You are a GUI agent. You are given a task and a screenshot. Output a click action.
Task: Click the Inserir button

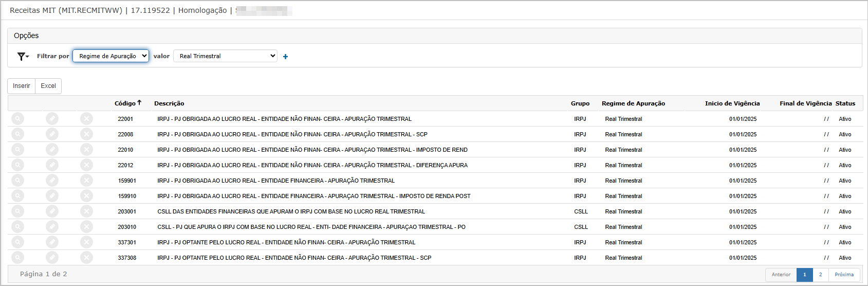pyautogui.click(x=22, y=86)
